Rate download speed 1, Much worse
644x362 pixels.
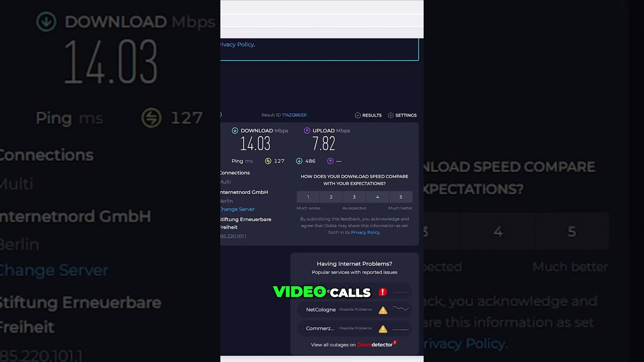coord(308,197)
